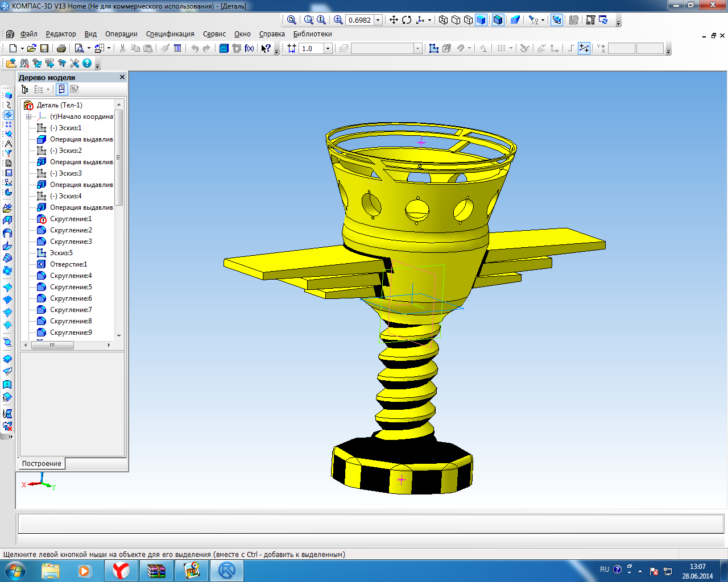Click the Print icon

click(61, 48)
